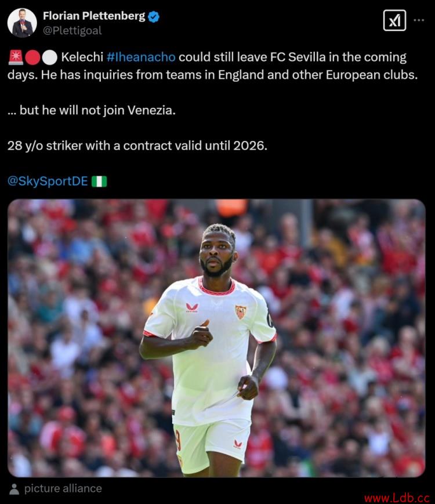
Task: Click the Nigeria flag emoji
Action: click(99, 182)
